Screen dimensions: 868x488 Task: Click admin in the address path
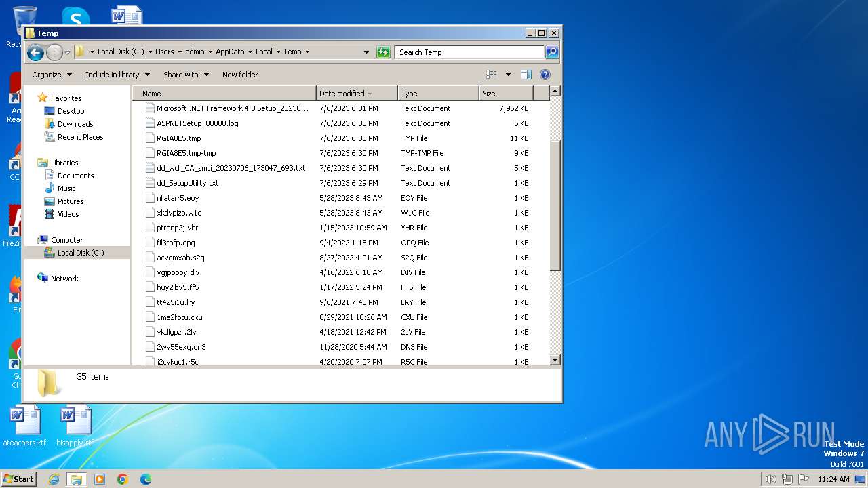point(195,52)
